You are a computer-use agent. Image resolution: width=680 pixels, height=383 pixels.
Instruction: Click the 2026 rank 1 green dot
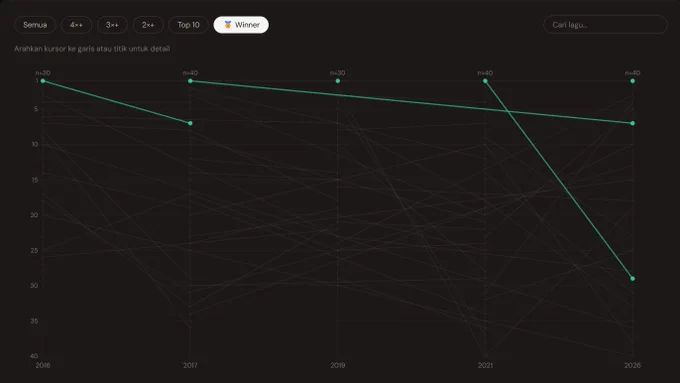pyautogui.click(x=633, y=81)
